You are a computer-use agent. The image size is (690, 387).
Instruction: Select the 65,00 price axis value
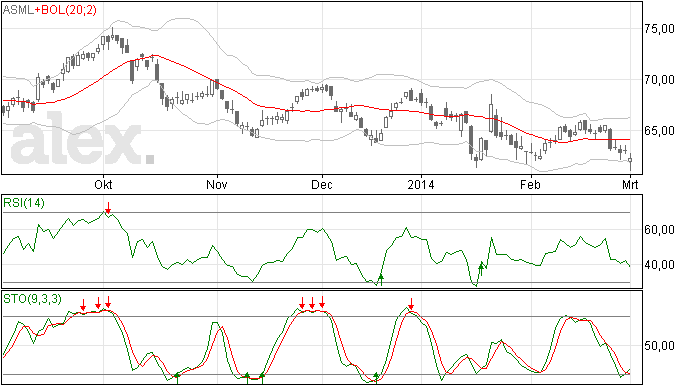click(659, 131)
